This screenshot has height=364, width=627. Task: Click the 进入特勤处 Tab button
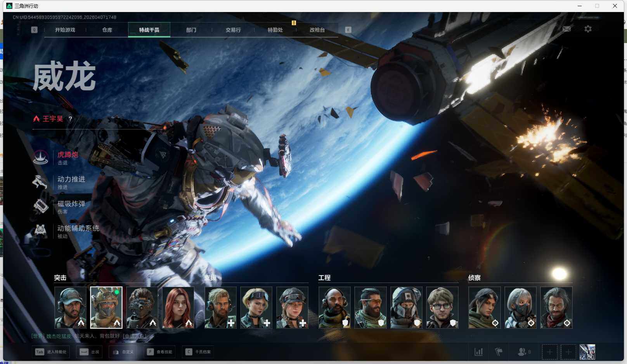click(x=51, y=352)
